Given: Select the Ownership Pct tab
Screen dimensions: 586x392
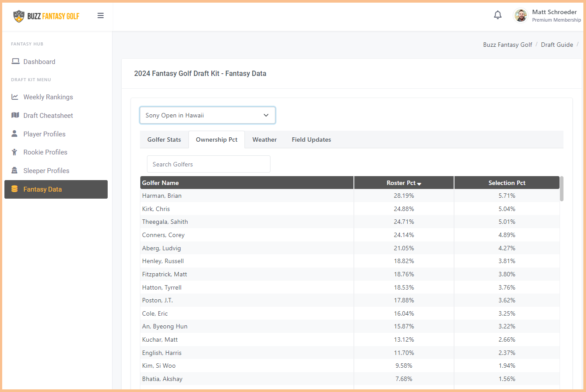Looking at the screenshot, I should pyautogui.click(x=217, y=139).
